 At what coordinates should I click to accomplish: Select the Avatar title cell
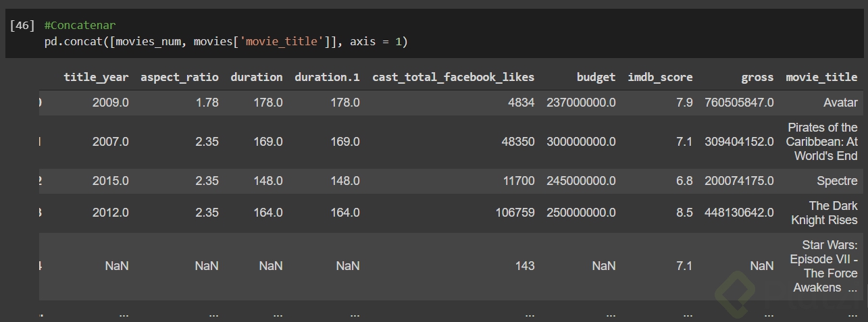pyautogui.click(x=840, y=103)
